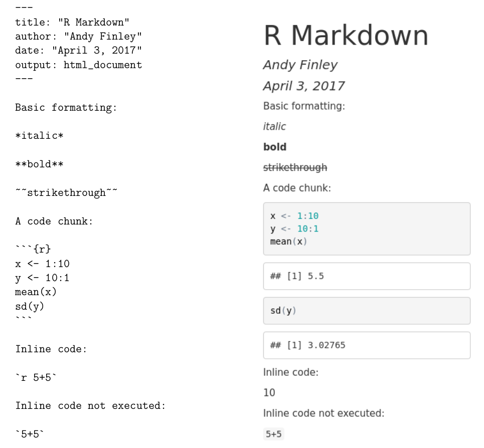Screen dimensions: 484x448
Task: Click the "R Markdown" rendered title heading
Action: tap(346, 35)
